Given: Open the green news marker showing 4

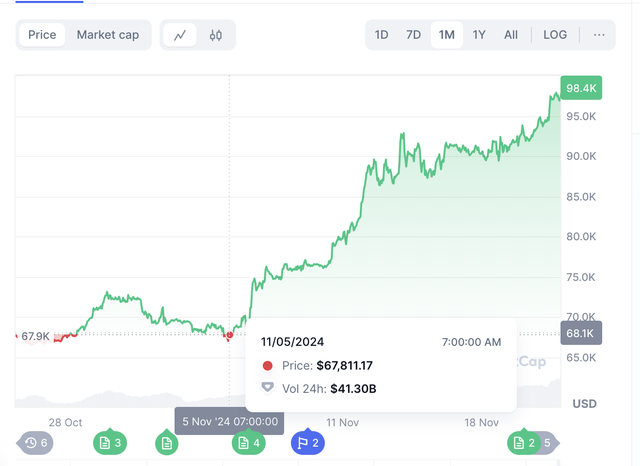Looking at the screenshot, I should [x=249, y=442].
